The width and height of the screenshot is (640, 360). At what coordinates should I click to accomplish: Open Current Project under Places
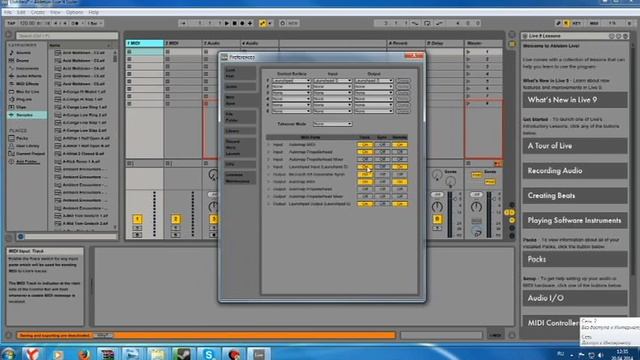(30, 153)
